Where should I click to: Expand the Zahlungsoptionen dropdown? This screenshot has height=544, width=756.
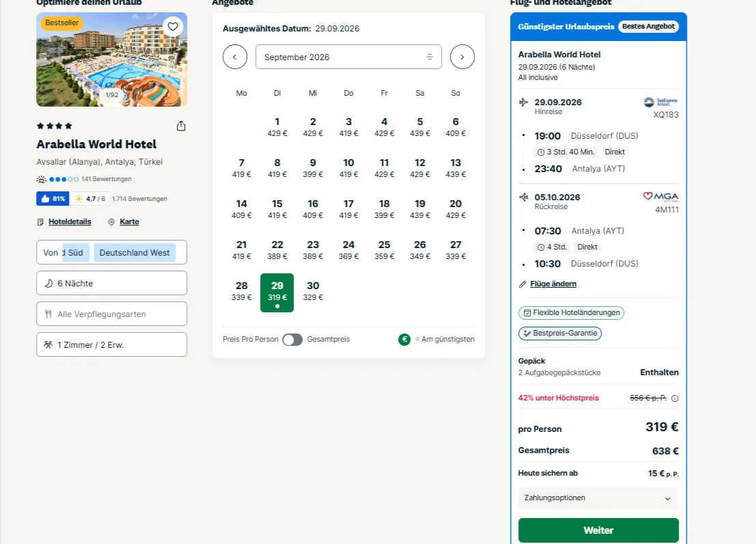(598, 498)
